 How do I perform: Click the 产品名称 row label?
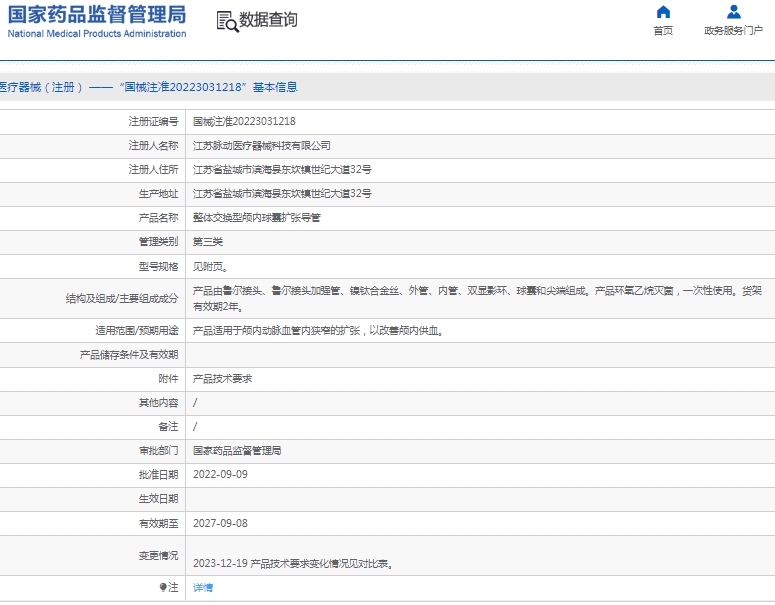[158, 217]
